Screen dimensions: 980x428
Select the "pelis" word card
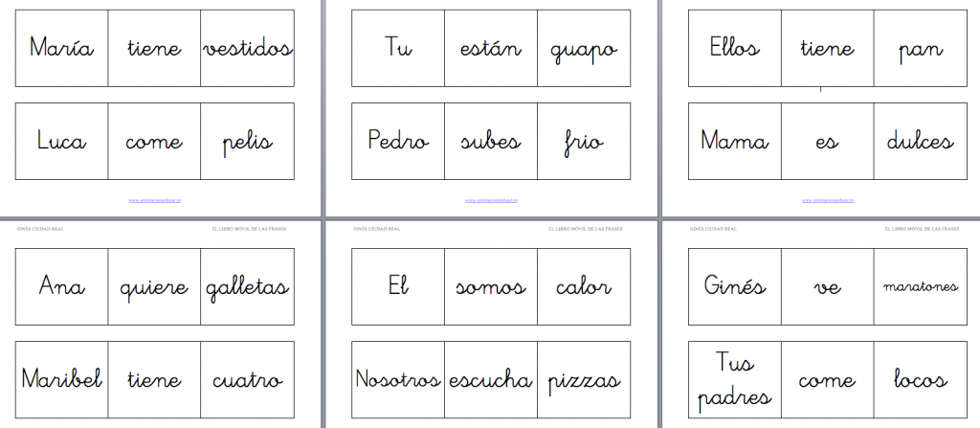coord(247,142)
